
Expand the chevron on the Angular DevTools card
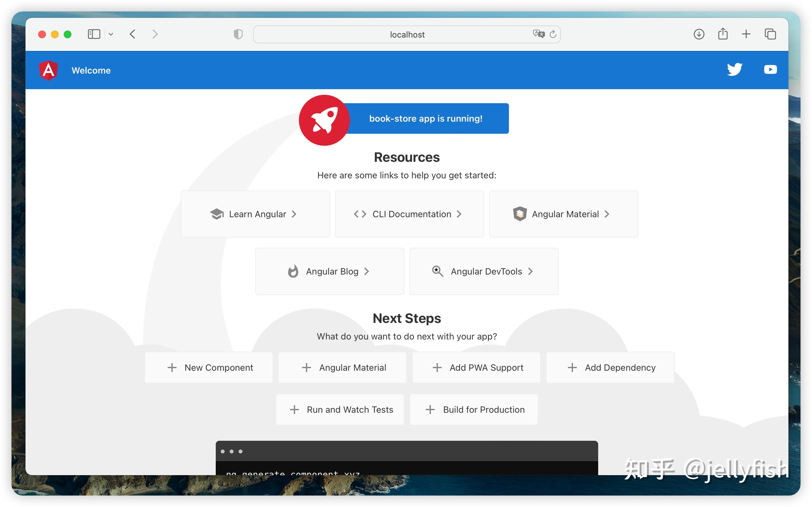coord(531,271)
